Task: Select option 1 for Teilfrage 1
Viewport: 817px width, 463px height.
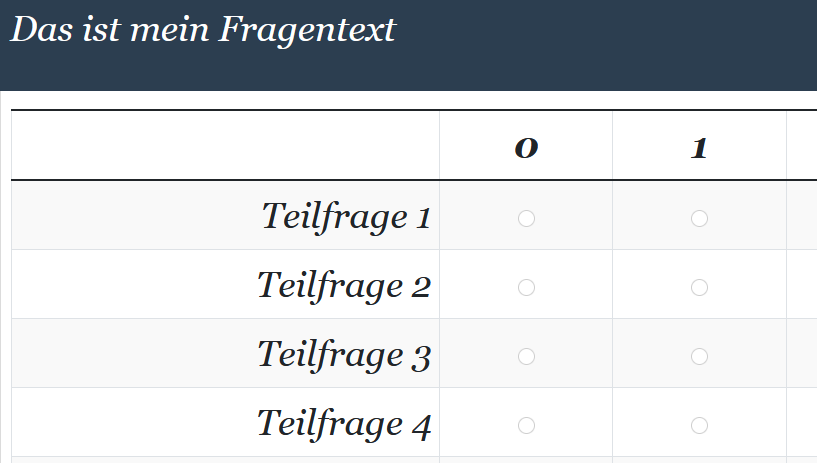Action: 699,218
